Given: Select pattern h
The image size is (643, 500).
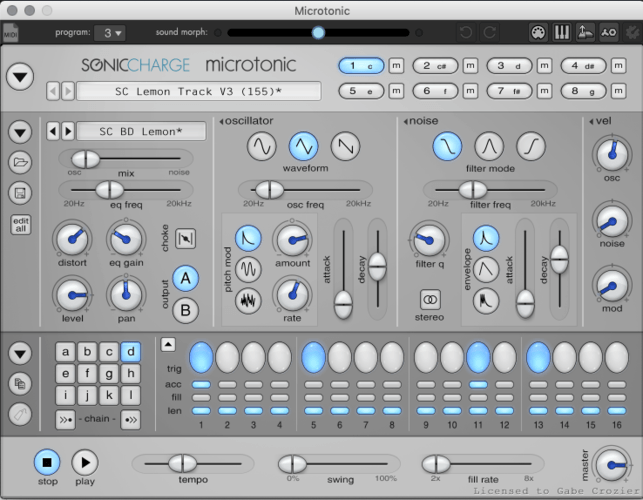Looking at the screenshot, I should [130, 374].
